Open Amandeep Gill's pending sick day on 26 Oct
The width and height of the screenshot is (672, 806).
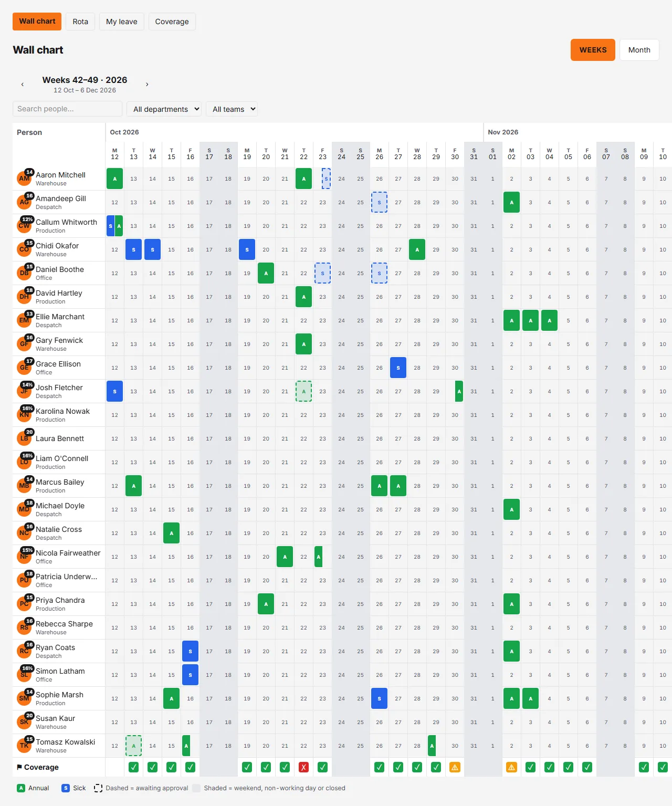(379, 202)
